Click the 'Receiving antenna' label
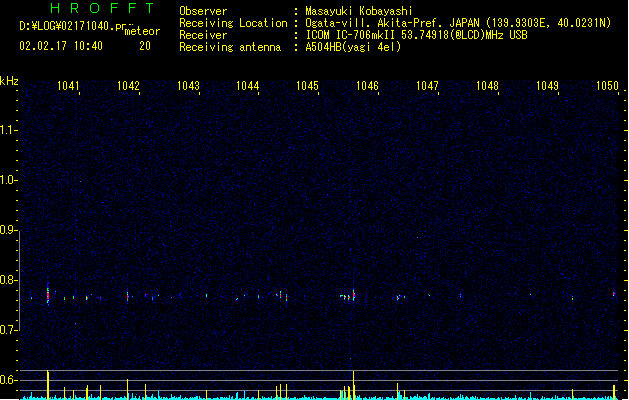This screenshot has height=400, width=629. (230, 47)
